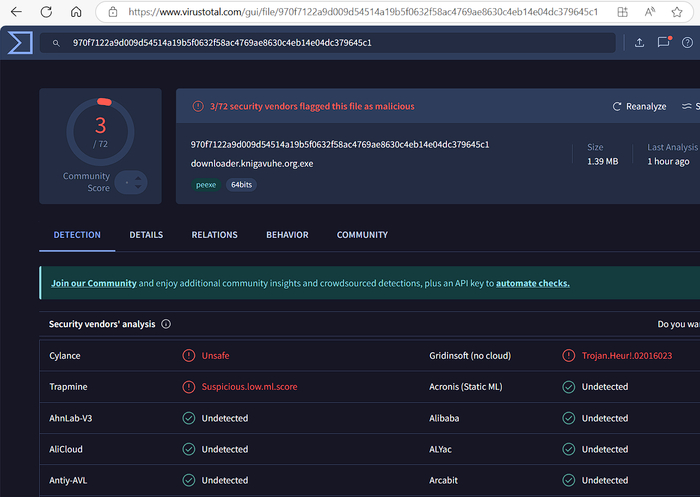The image size is (700, 497).
Task: Activate the read aloud icon
Action: (x=650, y=12)
